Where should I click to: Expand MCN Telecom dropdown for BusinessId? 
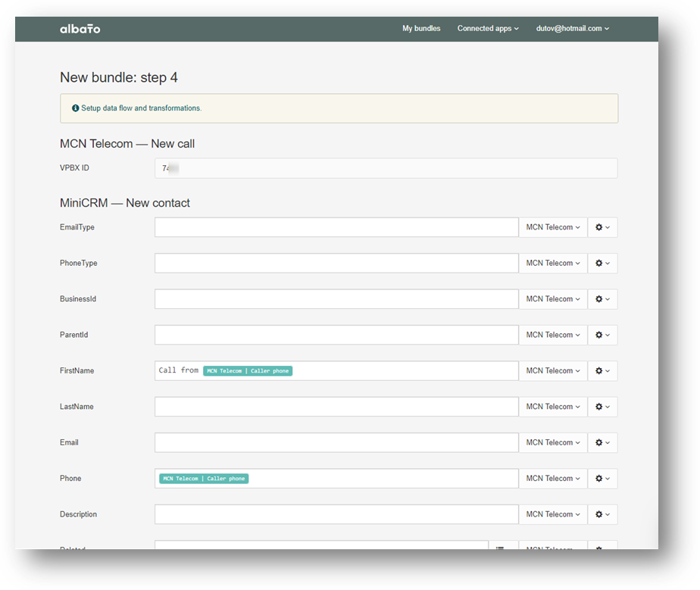553,299
